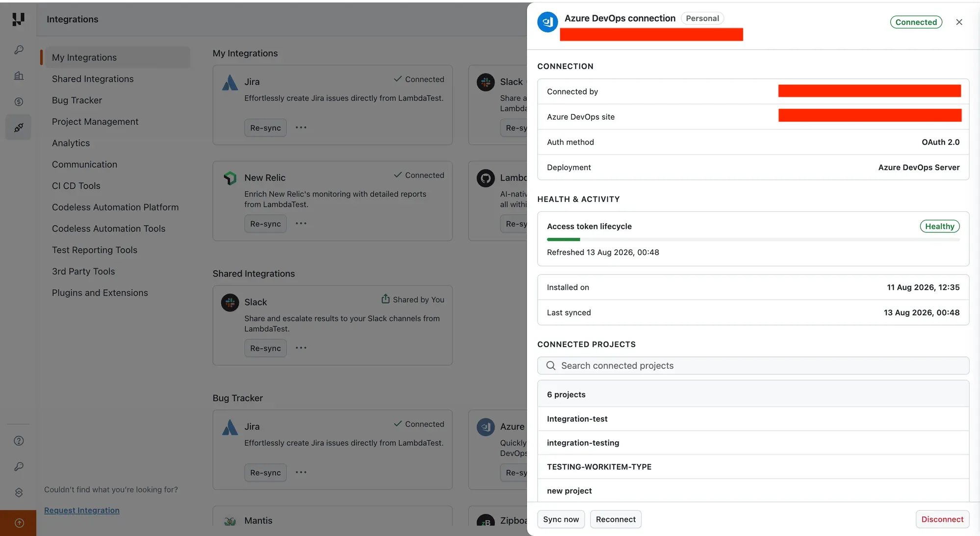Viewport: 980px width, 536px height.
Task: Click the Search connected projects field
Action: point(753,366)
